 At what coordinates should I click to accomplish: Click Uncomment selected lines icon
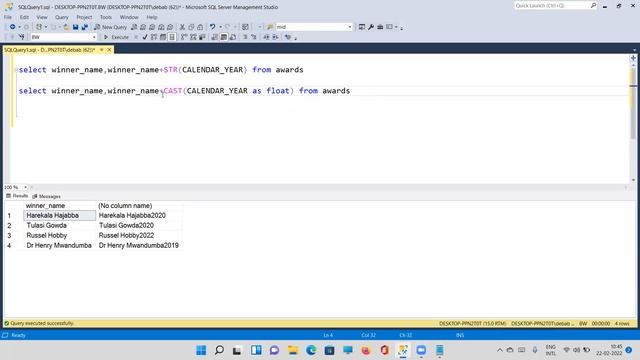pyautogui.click(x=254, y=37)
